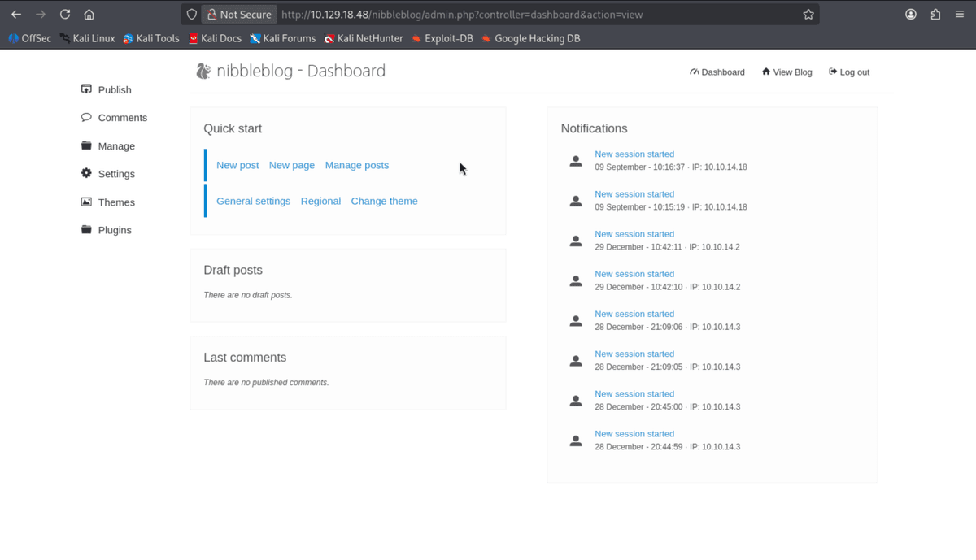976x560 pixels.
Task: Click the user icon beside 10:15:19 session
Action: click(x=576, y=201)
